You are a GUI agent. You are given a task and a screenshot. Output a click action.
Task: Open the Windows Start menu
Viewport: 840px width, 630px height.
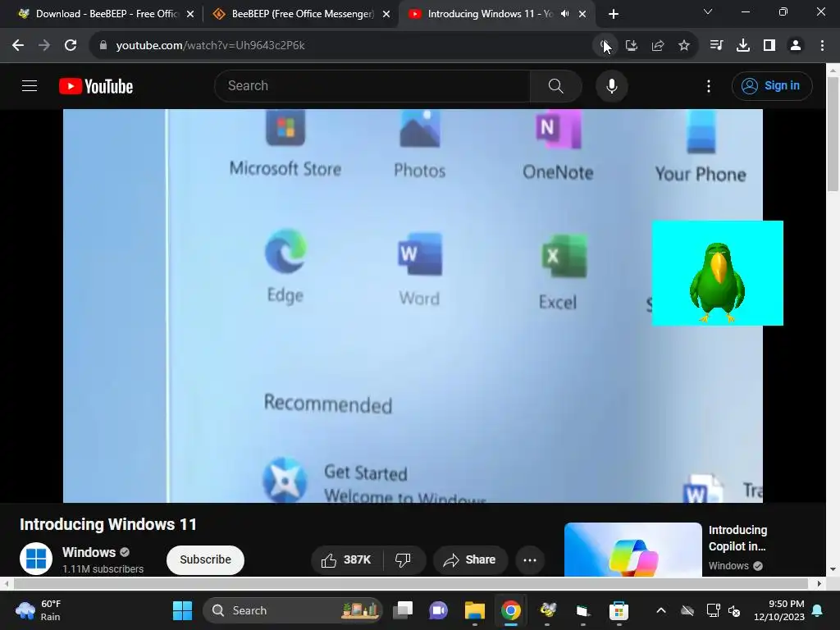182,610
